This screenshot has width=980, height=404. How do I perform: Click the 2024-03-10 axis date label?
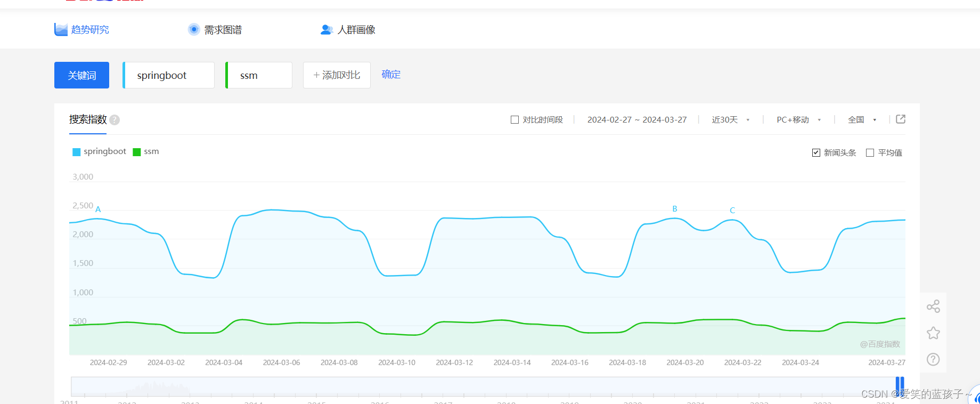397,362
